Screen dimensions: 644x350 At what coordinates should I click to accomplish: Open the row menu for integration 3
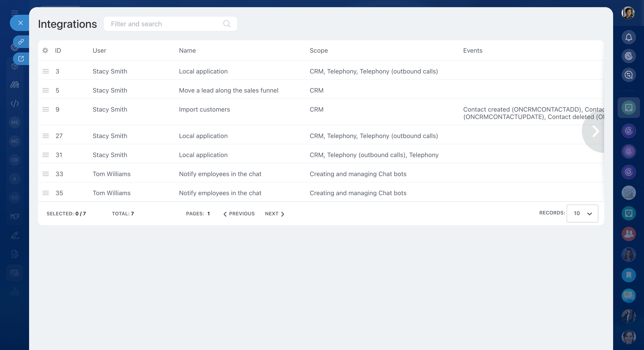point(45,71)
